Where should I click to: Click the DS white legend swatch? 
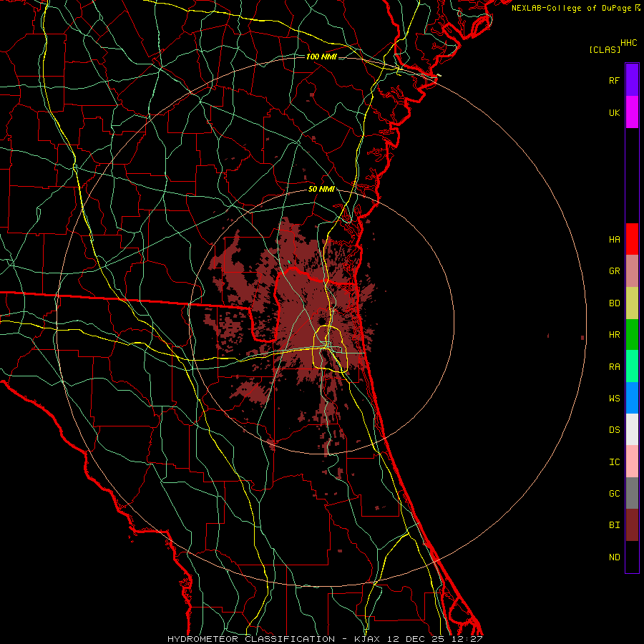pyautogui.click(x=632, y=429)
